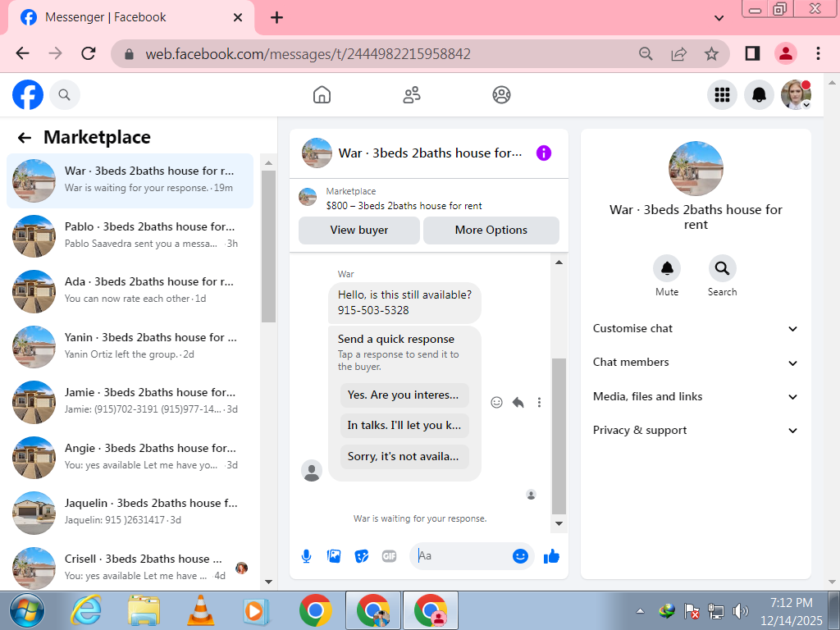The height and width of the screenshot is (630, 840).
Task: Bookmark this page with star icon
Action: (711, 53)
